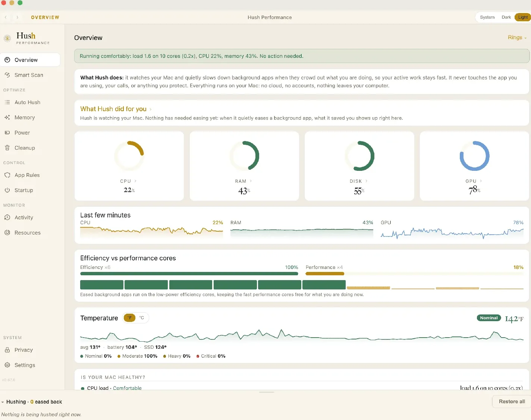Viewport: 531px width, 420px height.
Task: Open the App Rules section
Action: pyautogui.click(x=30, y=175)
